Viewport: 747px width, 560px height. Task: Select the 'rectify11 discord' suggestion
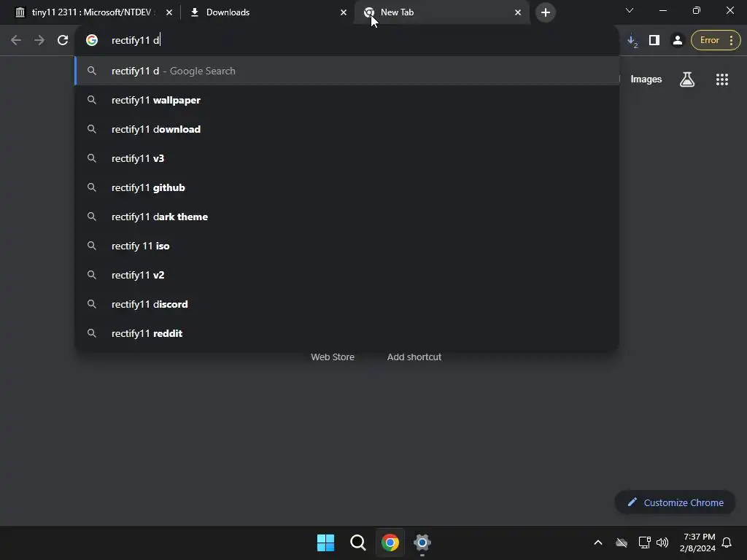[347, 304]
